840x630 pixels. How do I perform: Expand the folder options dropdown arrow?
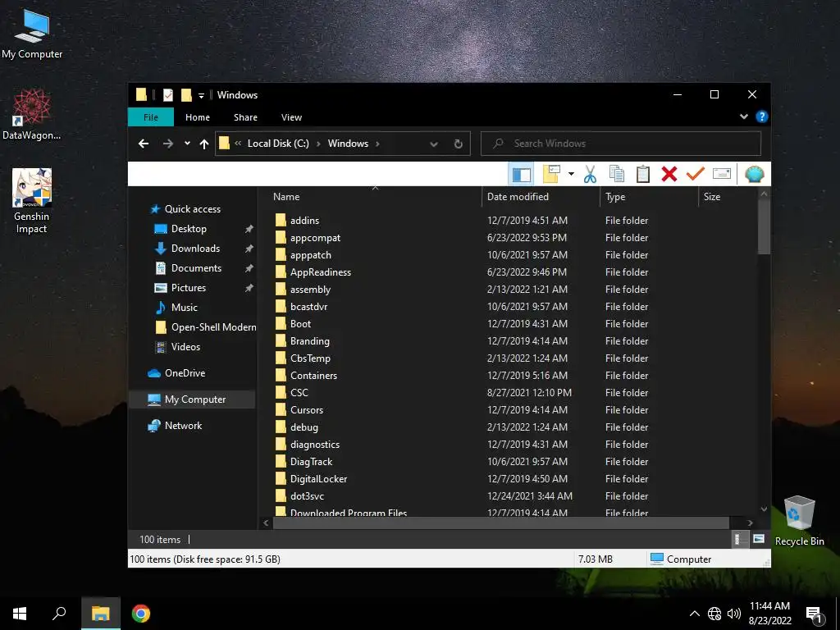pos(571,174)
